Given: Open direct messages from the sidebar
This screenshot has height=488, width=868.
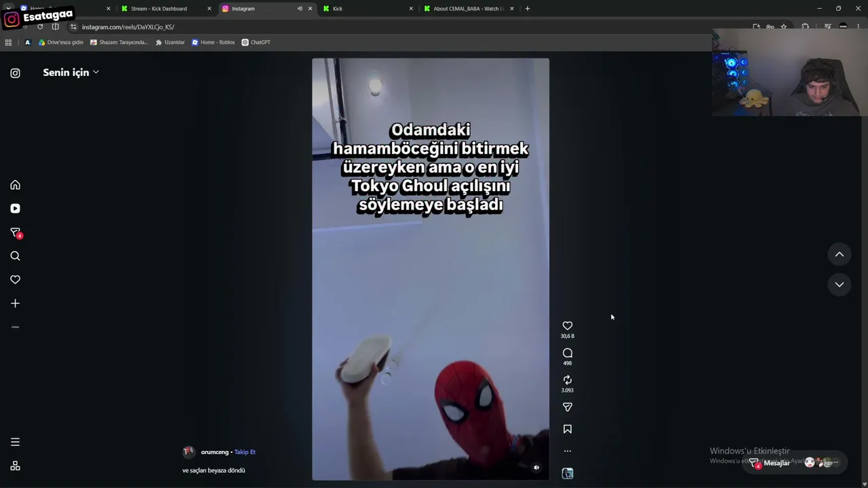Looking at the screenshot, I should [x=15, y=232].
